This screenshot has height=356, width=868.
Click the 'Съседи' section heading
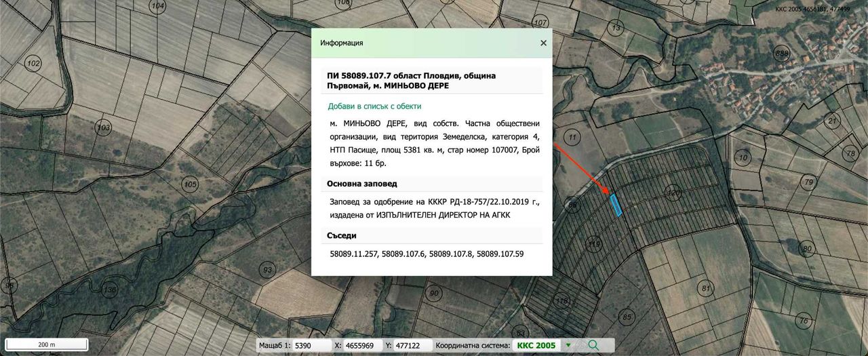342,235
